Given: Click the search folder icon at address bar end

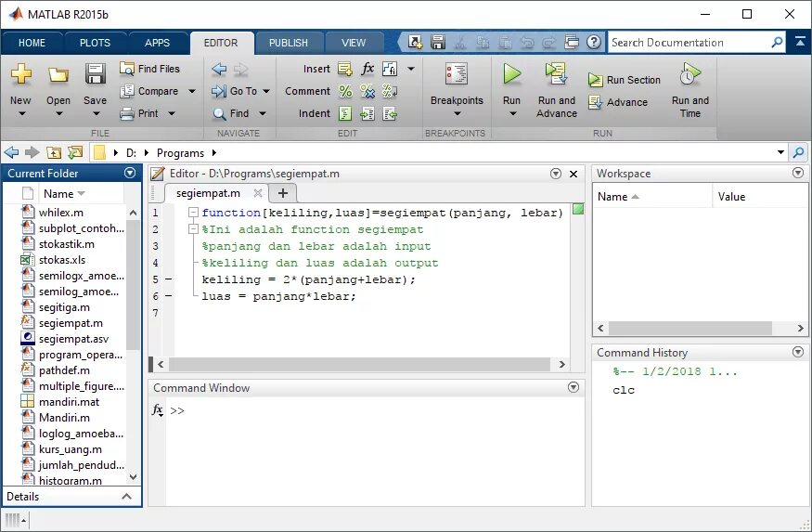Looking at the screenshot, I should pyautogui.click(x=798, y=152).
